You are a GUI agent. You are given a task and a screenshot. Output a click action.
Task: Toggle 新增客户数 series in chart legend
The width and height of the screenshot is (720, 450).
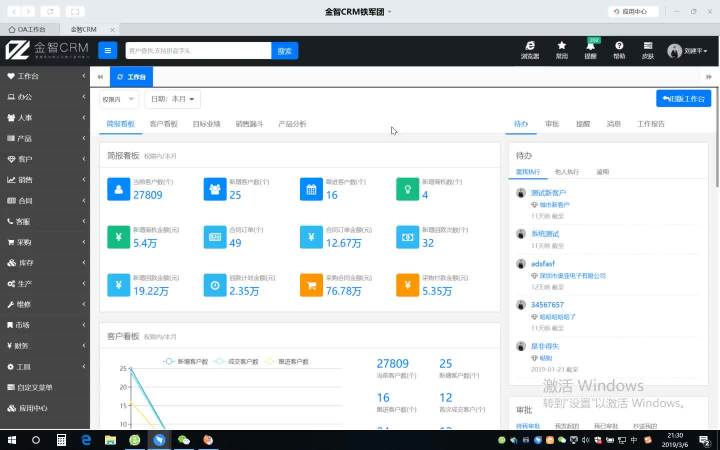tap(186, 361)
